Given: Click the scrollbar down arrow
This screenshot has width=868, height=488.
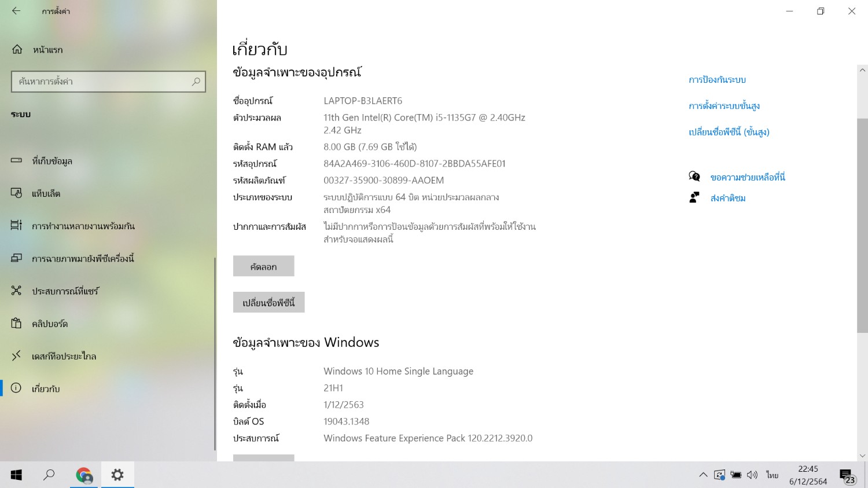Looking at the screenshot, I should click(x=862, y=456).
